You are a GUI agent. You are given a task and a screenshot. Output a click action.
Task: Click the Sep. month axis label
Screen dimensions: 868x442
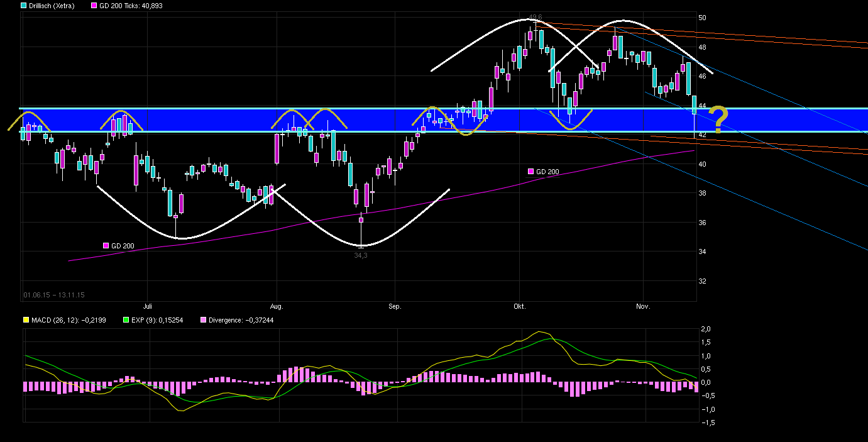tap(395, 307)
